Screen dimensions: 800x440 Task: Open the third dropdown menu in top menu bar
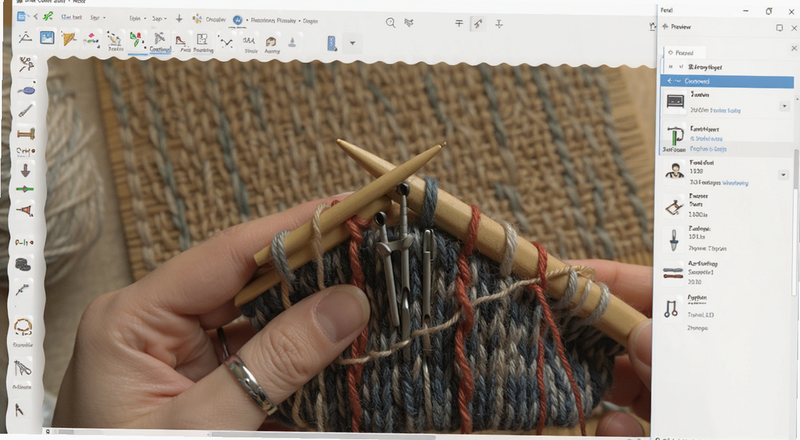point(137,18)
